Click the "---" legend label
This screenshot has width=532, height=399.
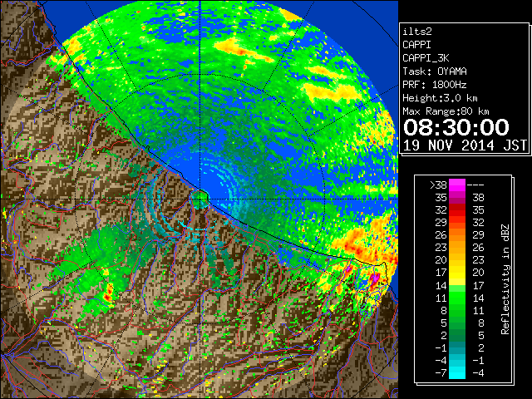pyautogui.click(x=475, y=185)
